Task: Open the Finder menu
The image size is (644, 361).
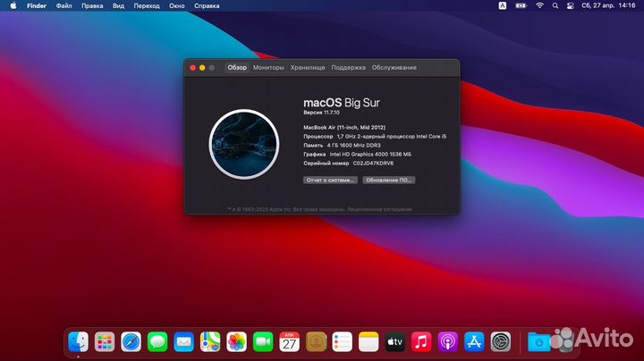Action: point(37,5)
